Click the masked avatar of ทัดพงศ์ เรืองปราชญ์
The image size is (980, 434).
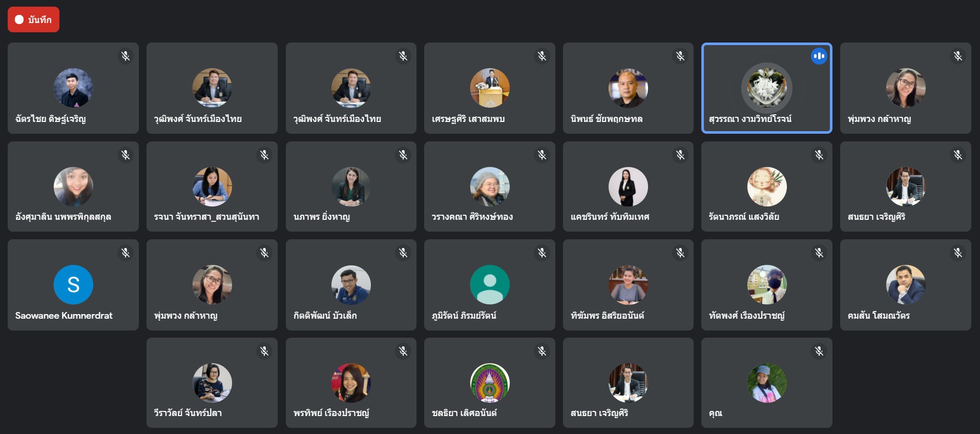click(x=767, y=284)
